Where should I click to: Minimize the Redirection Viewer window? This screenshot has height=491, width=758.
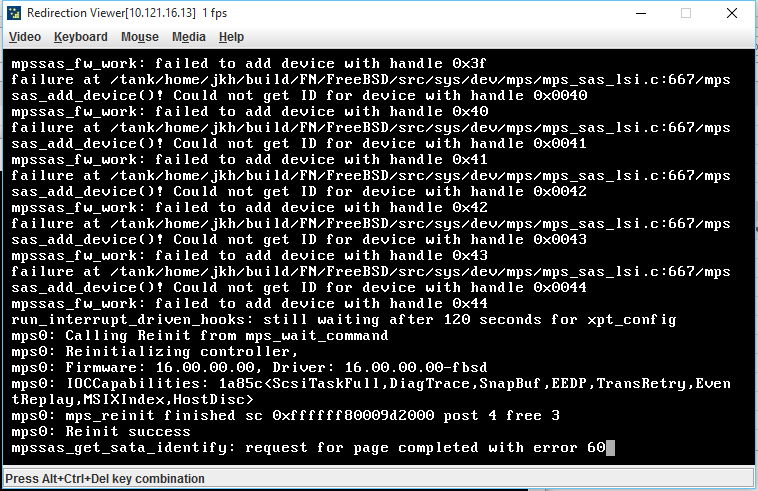[x=641, y=13]
